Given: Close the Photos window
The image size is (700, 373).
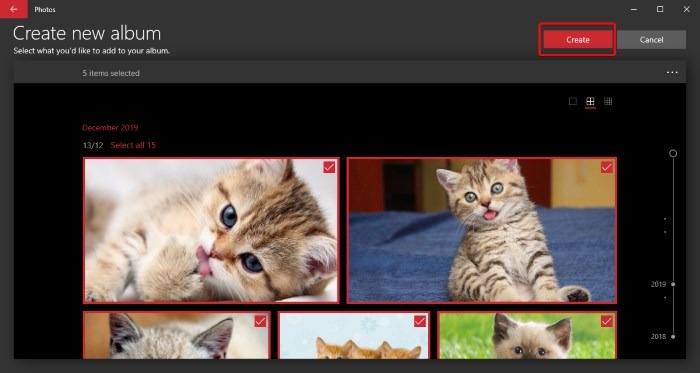Looking at the screenshot, I should pyautogui.click(x=687, y=9).
